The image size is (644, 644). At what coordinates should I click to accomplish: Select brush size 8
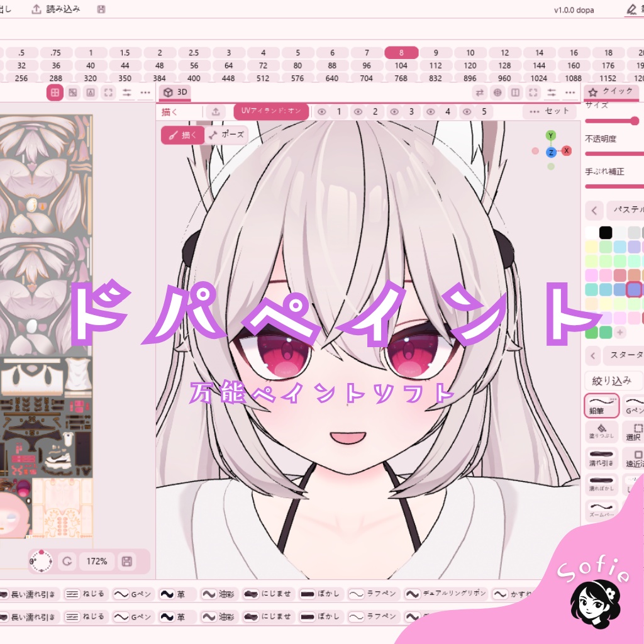401,53
